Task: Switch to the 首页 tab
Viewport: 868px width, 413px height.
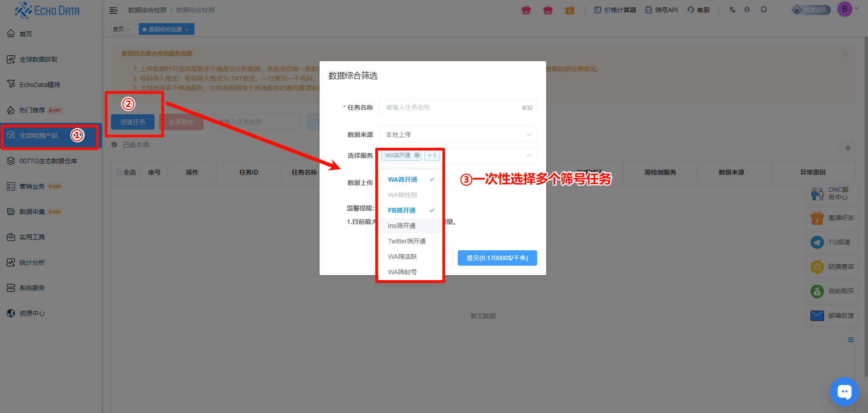Action: [x=118, y=29]
